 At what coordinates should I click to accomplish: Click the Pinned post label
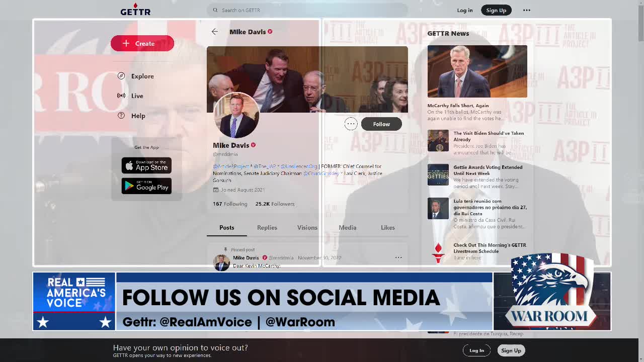point(243,249)
